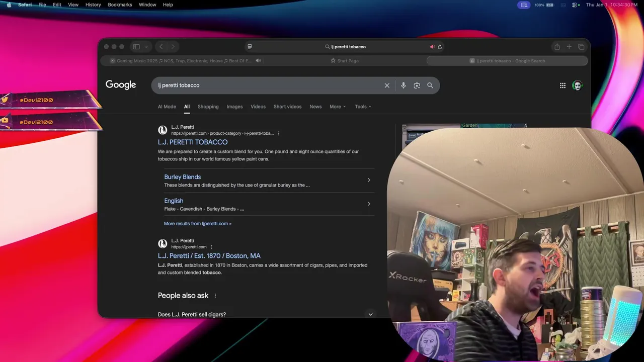The image size is (644, 362).
Task: Show tab overview
Action: click(x=581, y=47)
